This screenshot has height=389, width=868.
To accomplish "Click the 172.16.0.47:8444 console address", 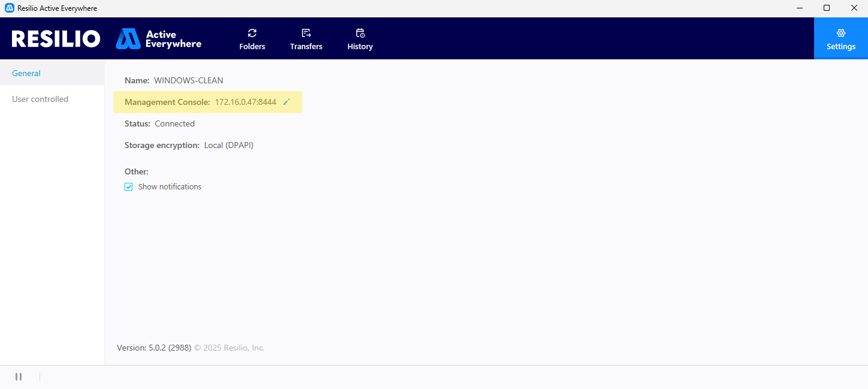I will click(x=246, y=102).
